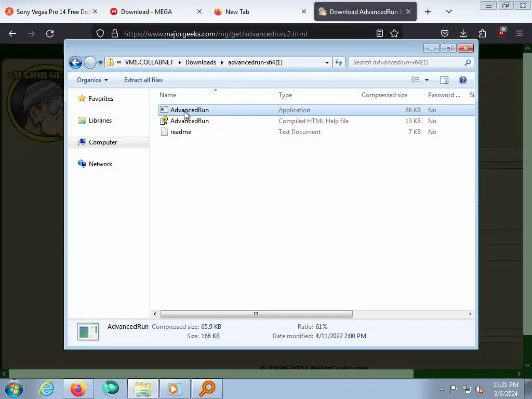
Task: Open the address bar previous locations dropdown
Action: [327, 62]
